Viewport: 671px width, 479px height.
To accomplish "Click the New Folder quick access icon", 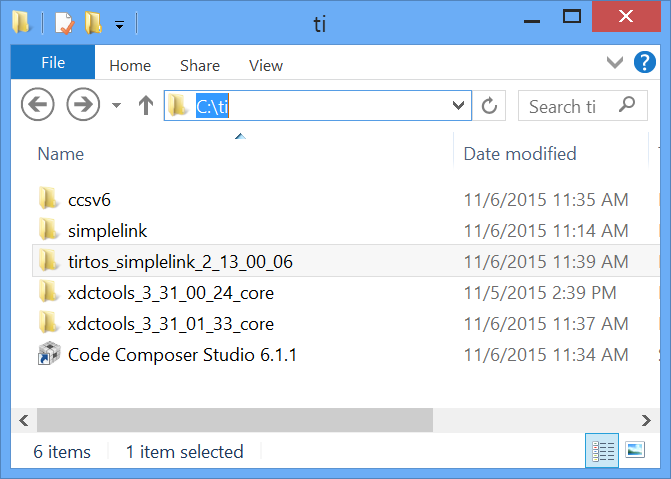I will tap(93, 20).
